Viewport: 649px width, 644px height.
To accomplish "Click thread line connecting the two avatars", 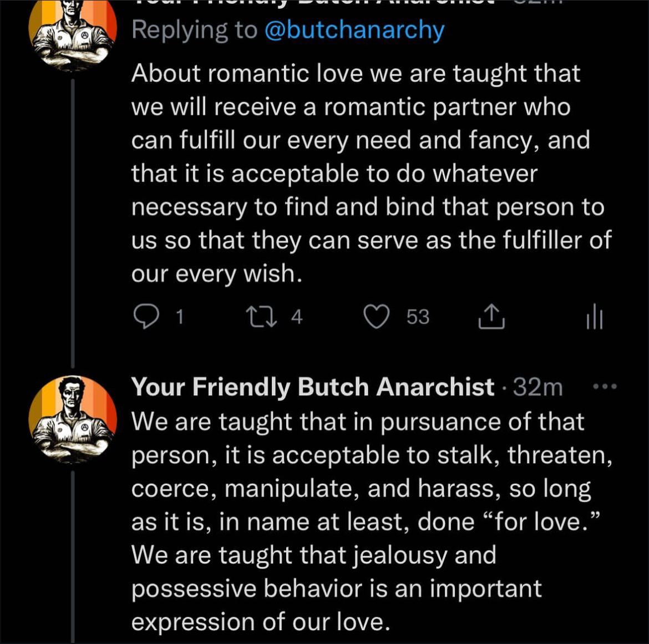I will tap(73, 222).
